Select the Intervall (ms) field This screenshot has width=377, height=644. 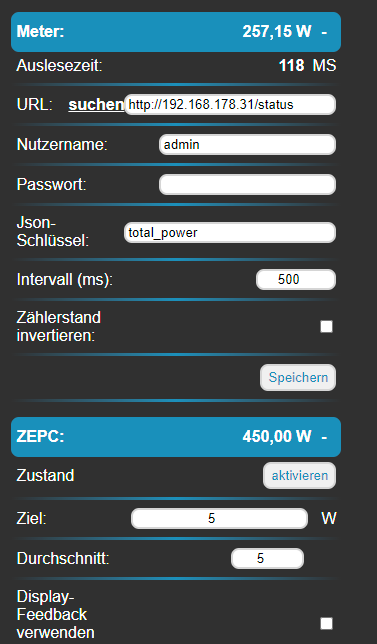click(x=296, y=280)
